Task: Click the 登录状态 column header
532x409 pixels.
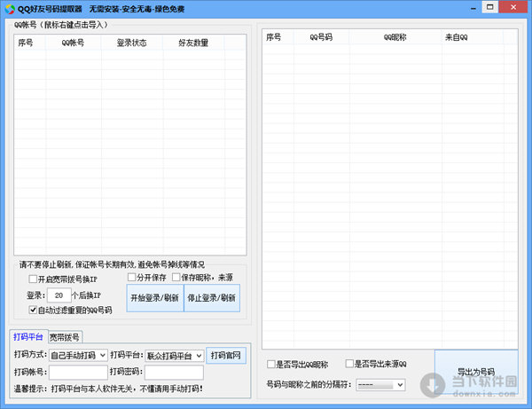Action: 132,43
